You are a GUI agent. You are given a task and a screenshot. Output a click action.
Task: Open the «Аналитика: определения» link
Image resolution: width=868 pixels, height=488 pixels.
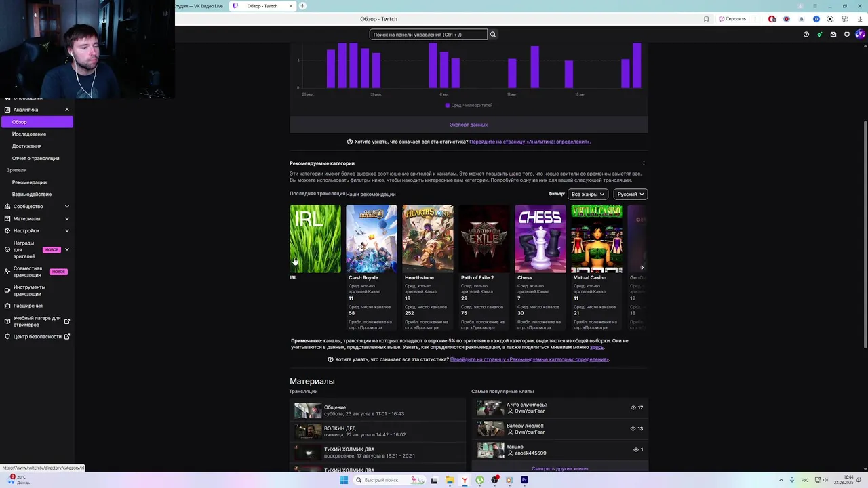[530, 142]
